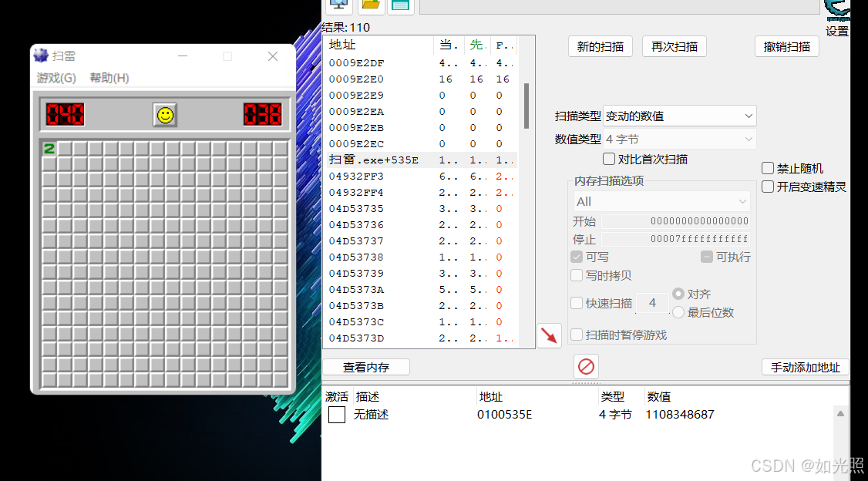The width and height of the screenshot is (868, 481).
Task: Toggle the 快速扫描 checkbox
Action: coord(577,303)
